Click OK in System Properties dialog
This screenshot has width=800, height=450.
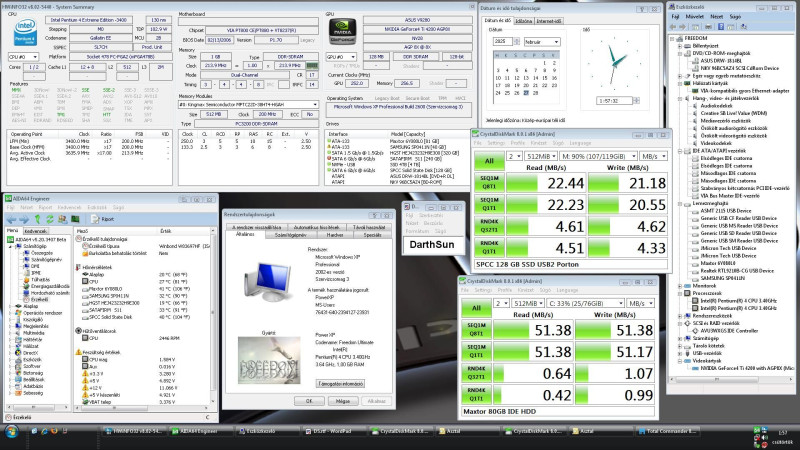coord(309,401)
